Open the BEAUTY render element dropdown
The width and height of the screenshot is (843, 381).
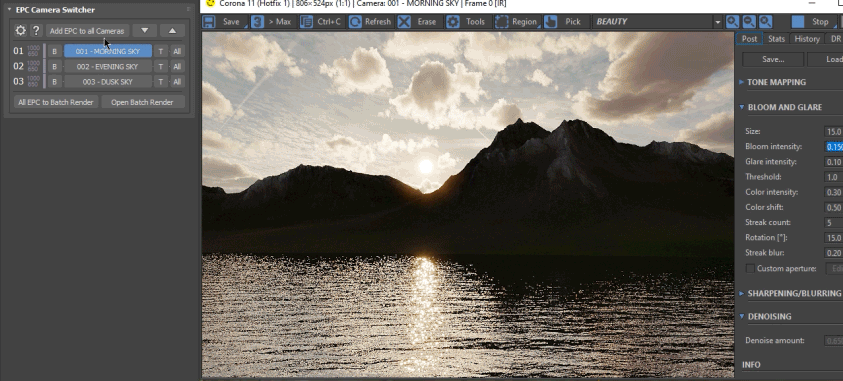(x=657, y=21)
